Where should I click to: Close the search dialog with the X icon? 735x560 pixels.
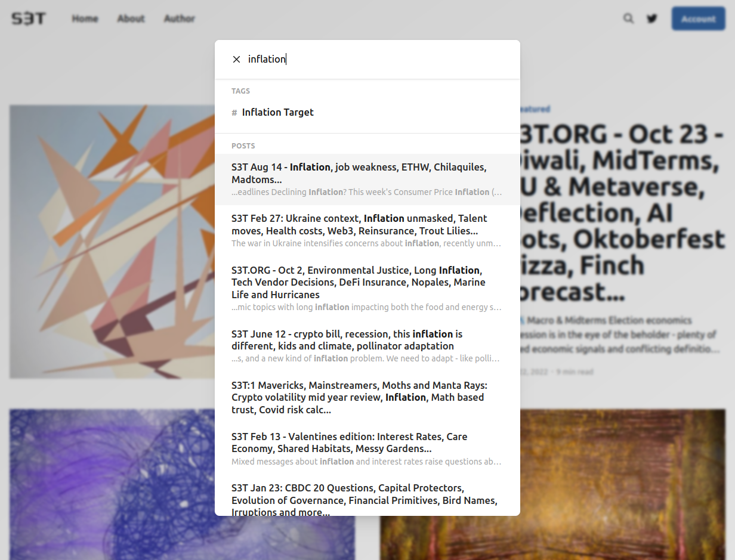236,59
